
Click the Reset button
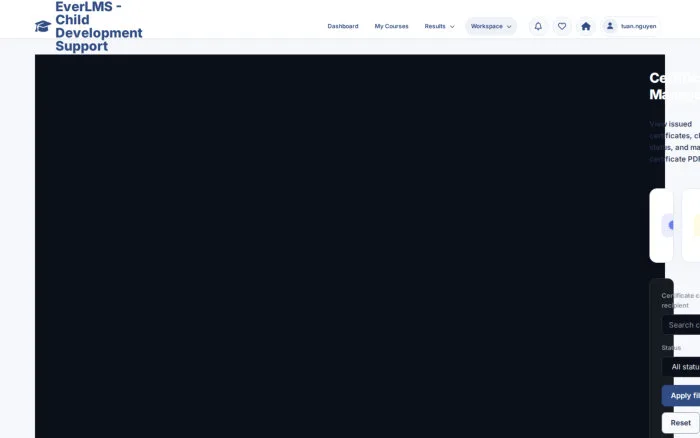pyautogui.click(x=680, y=423)
